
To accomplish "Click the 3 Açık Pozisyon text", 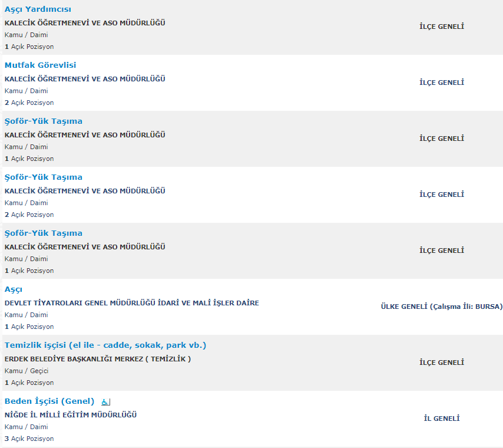I will coord(29,439).
